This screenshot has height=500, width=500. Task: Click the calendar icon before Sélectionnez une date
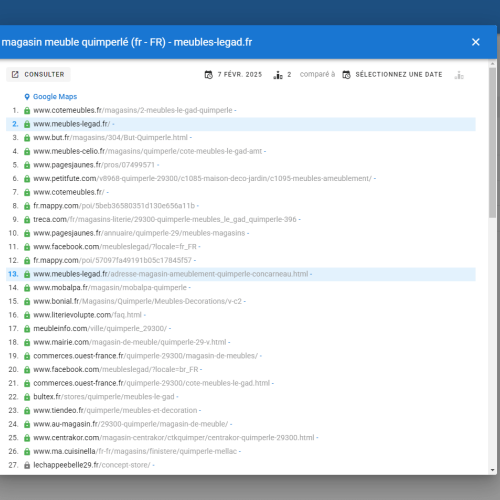tap(346, 75)
